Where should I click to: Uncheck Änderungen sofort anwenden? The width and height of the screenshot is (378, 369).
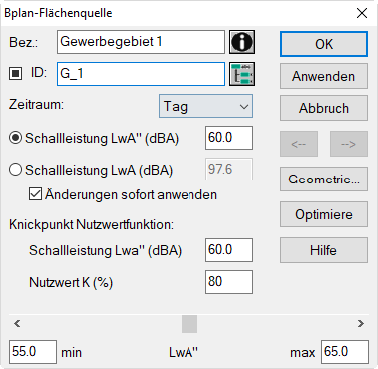coord(35,194)
